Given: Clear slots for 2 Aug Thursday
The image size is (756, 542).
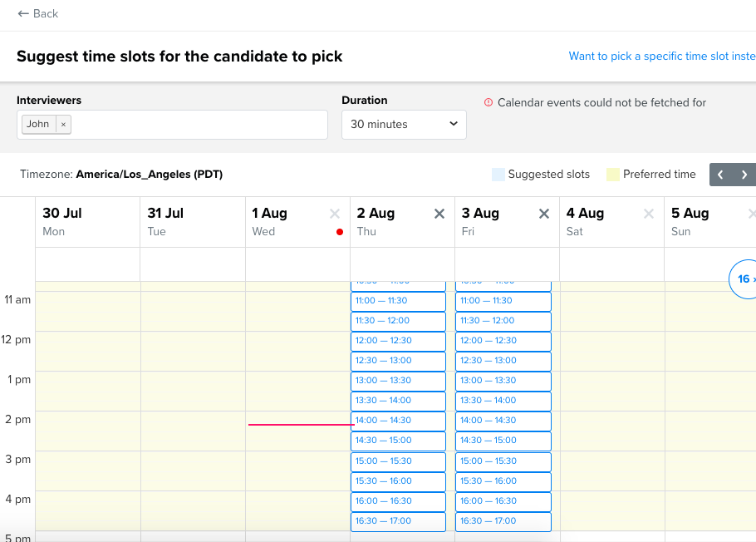Looking at the screenshot, I should pos(439,214).
